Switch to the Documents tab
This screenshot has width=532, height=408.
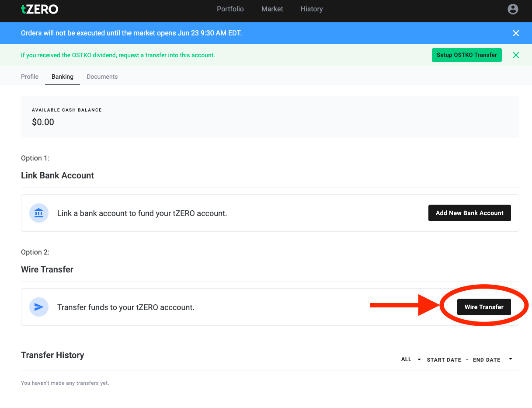pos(102,77)
